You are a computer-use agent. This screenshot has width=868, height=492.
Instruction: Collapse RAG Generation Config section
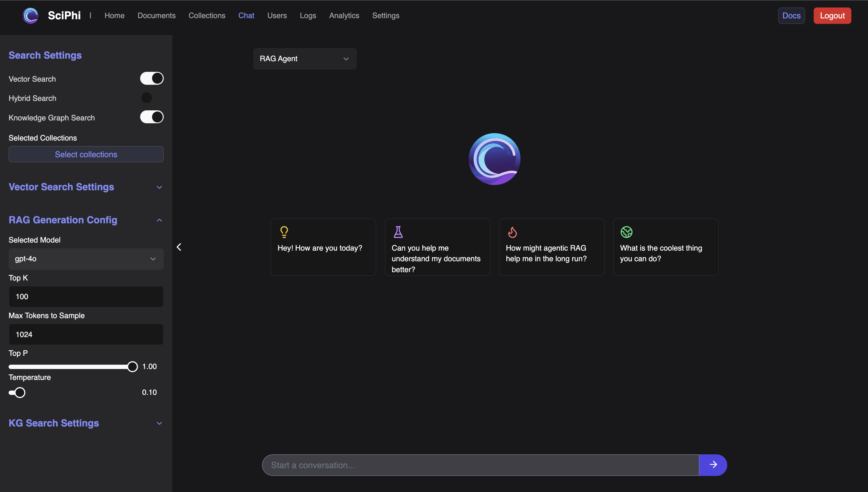(x=86, y=220)
